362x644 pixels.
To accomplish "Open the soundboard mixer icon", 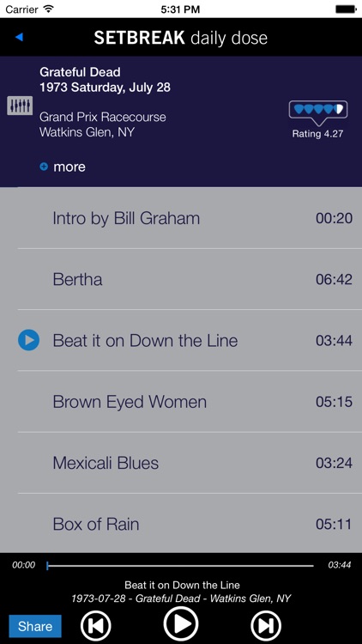I will (20, 106).
